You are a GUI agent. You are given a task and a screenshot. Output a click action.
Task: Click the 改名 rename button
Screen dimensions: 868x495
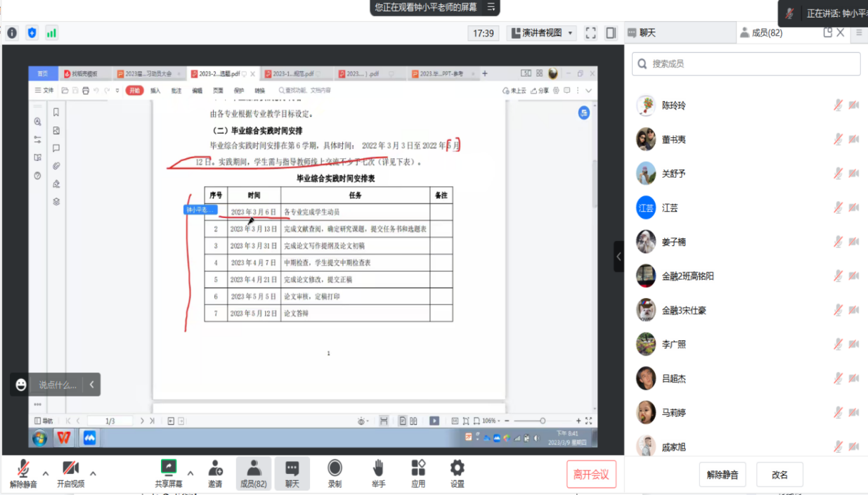click(x=779, y=475)
